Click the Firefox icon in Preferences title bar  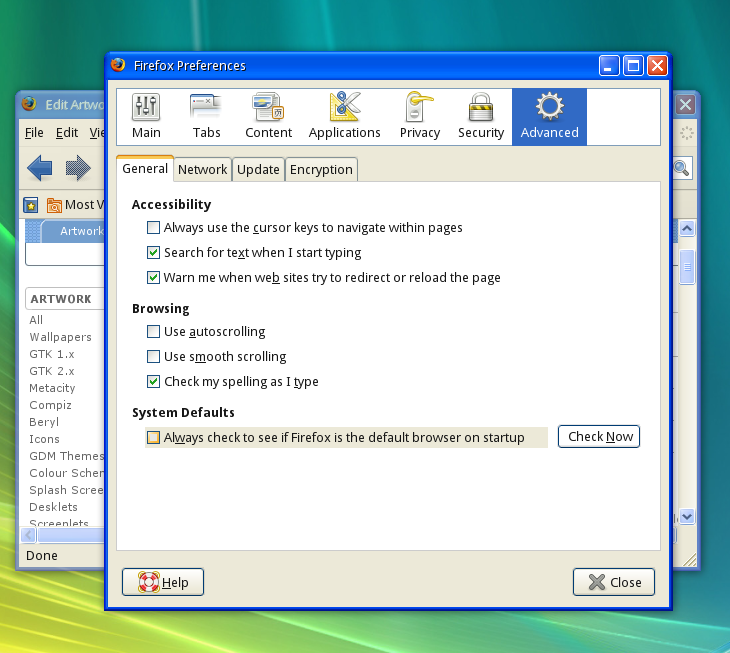tap(118, 65)
